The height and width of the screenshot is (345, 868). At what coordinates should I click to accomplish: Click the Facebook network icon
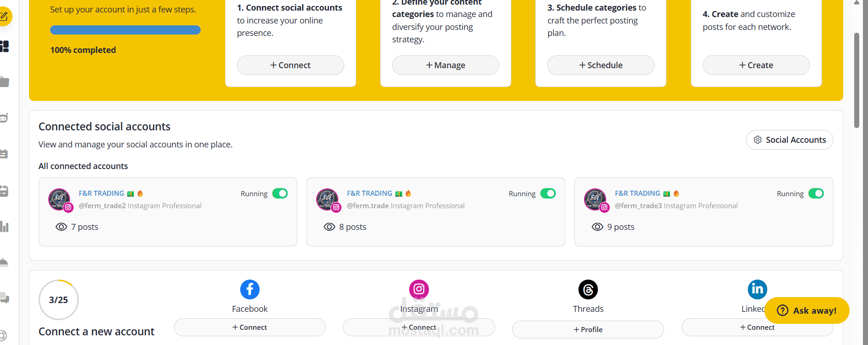click(x=249, y=289)
